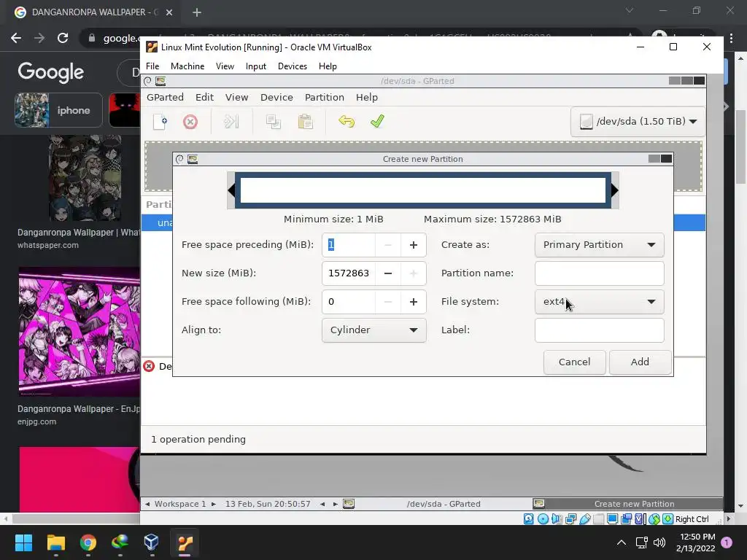Image resolution: width=747 pixels, height=560 pixels.
Task: Open File Explorer from taskbar
Action: coord(55,542)
